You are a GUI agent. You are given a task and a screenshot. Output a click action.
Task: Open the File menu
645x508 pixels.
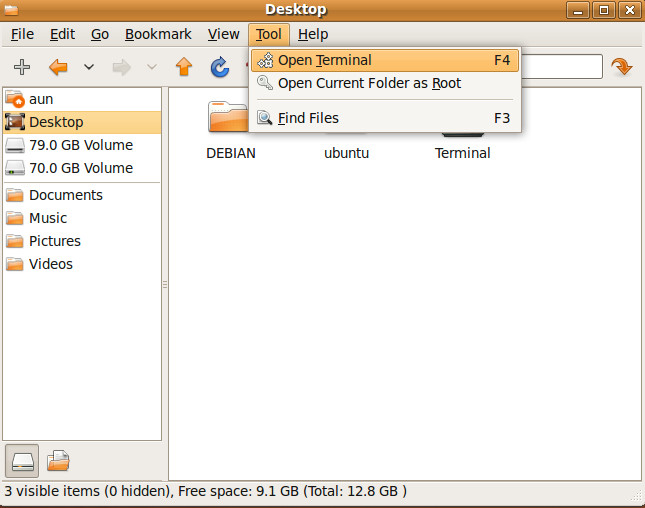click(x=22, y=34)
